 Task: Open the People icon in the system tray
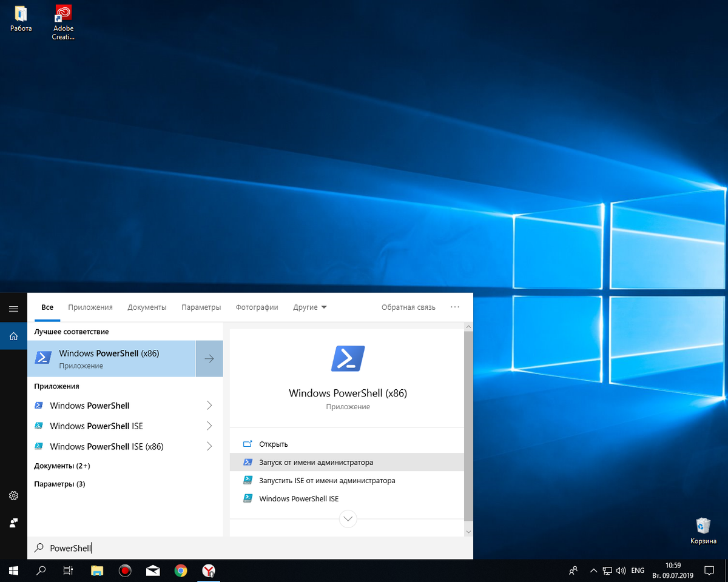pos(573,570)
